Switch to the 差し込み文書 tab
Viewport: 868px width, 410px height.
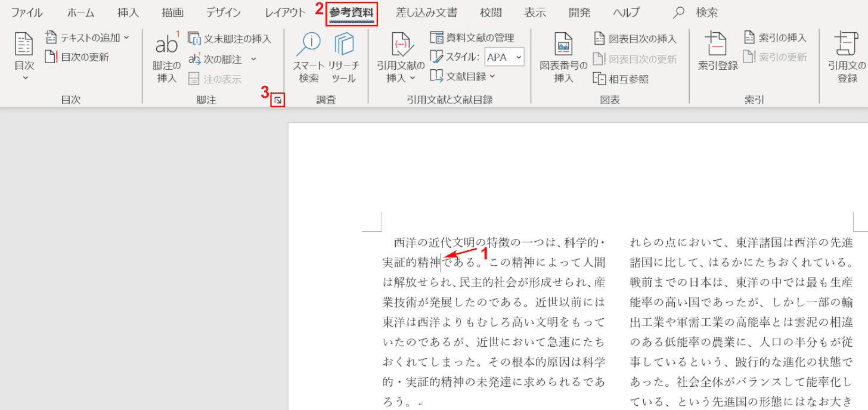tap(426, 12)
